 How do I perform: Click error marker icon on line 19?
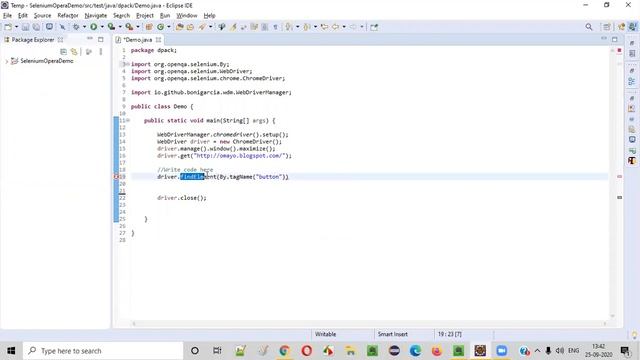pyautogui.click(x=116, y=177)
